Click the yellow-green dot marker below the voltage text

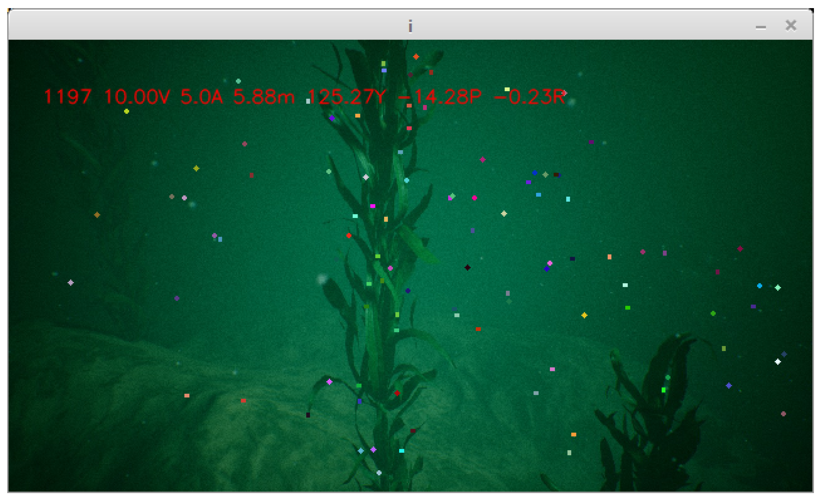127,111
